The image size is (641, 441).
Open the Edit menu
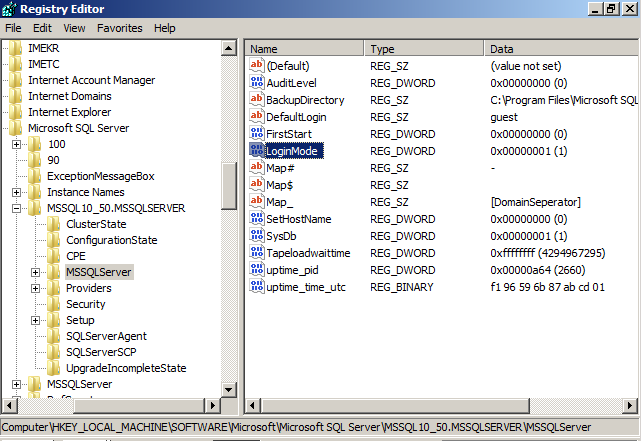tap(42, 28)
